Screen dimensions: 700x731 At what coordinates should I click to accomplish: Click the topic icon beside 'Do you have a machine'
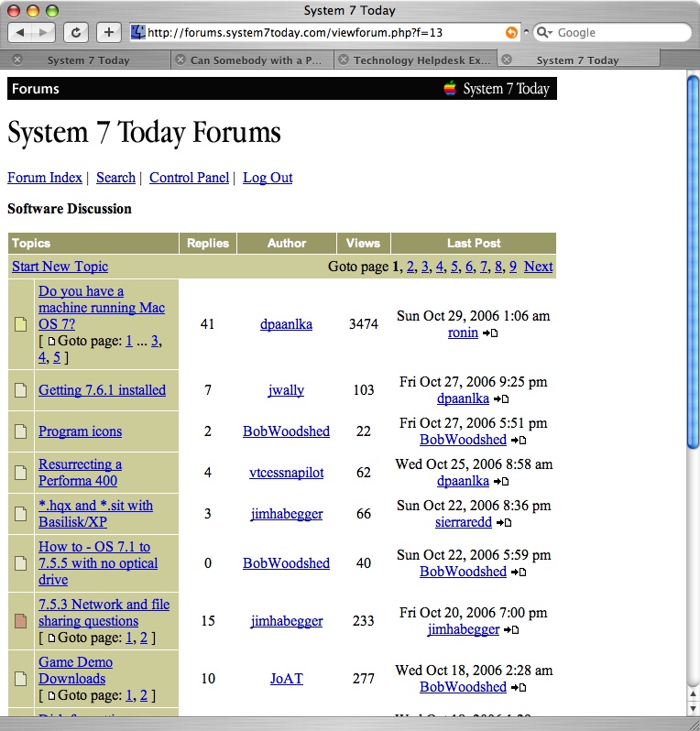point(20,324)
